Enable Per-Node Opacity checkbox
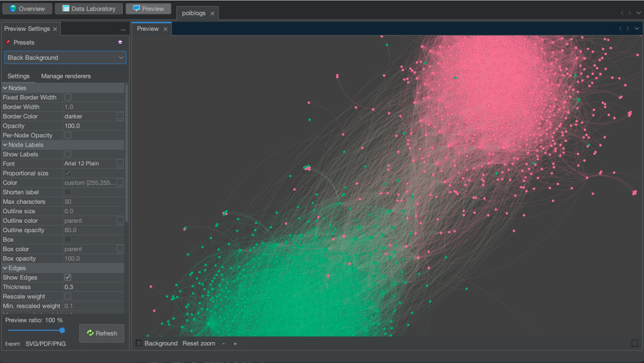The width and height of the screenshot is (644, 363). pos(68,135)
